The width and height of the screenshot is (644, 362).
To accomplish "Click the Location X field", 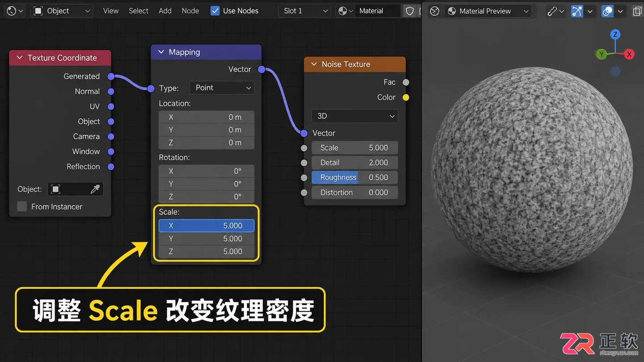I will [206, 117].
